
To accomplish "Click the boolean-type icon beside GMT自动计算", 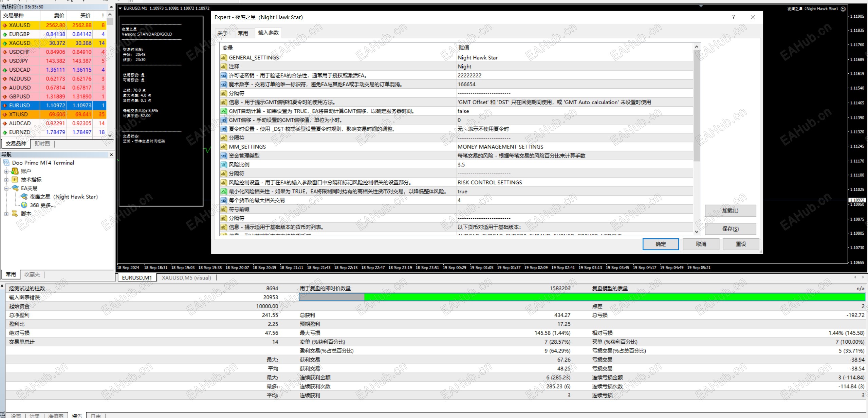I will (x=224, y=111).
